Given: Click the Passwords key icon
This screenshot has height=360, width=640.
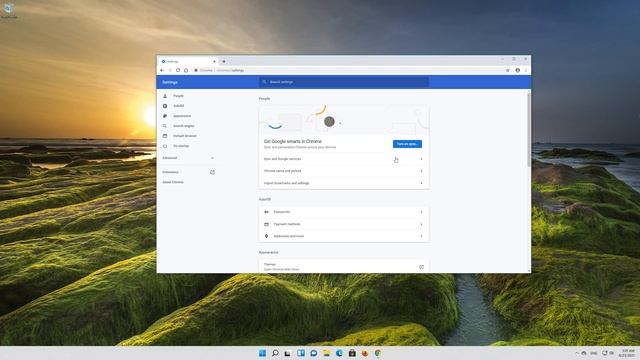Looking at the screenshot, I should 267,212.
